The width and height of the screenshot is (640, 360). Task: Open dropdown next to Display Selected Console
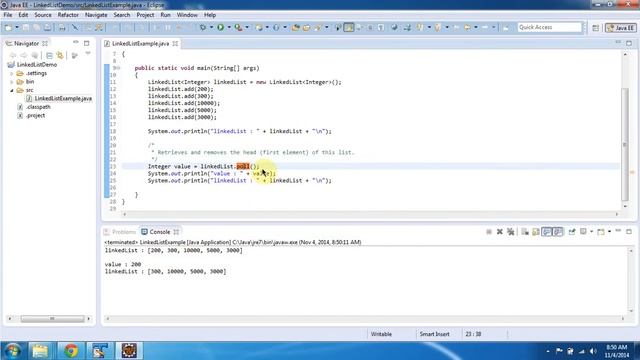pyautogui.click(x=591, y=231)
